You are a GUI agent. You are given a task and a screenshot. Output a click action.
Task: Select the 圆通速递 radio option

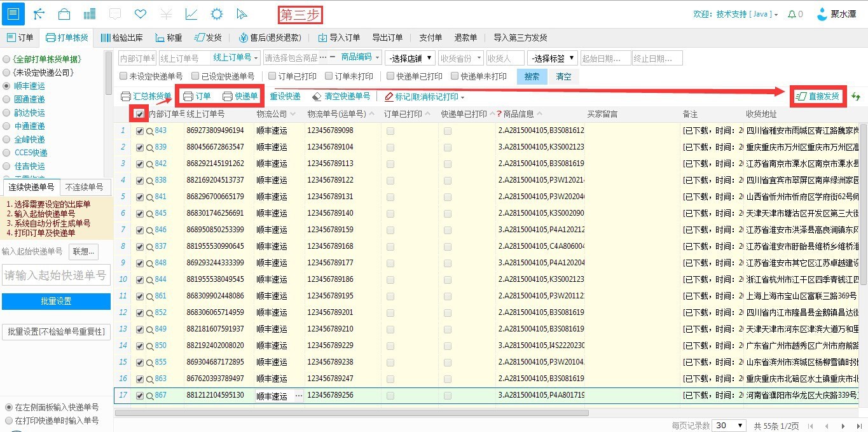pos(6,99)
